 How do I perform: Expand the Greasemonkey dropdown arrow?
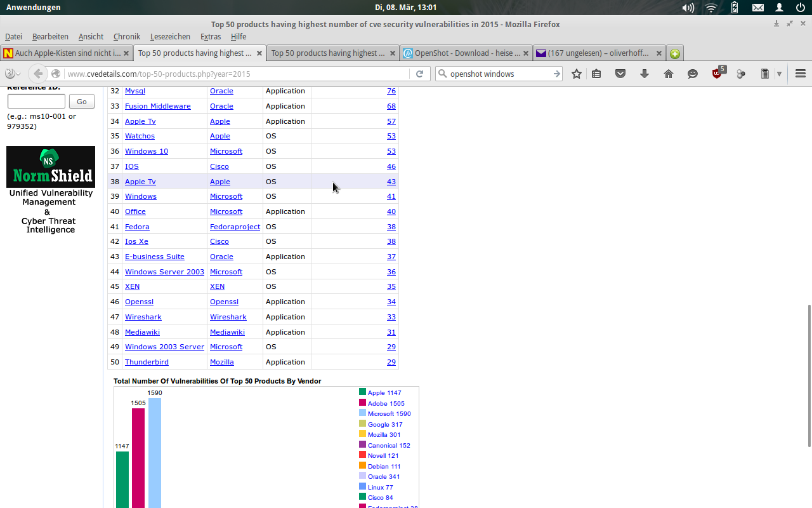pos(18,74)
